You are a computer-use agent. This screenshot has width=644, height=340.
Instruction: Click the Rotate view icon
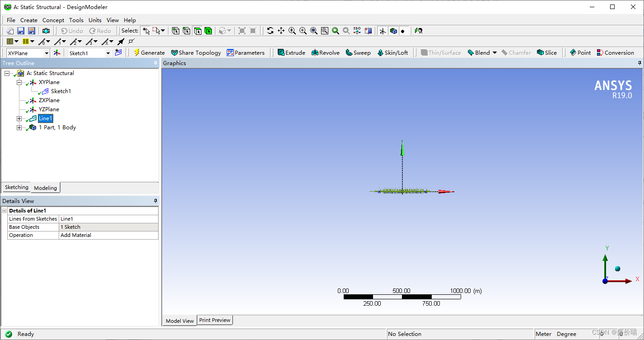[x=270, y=31]
